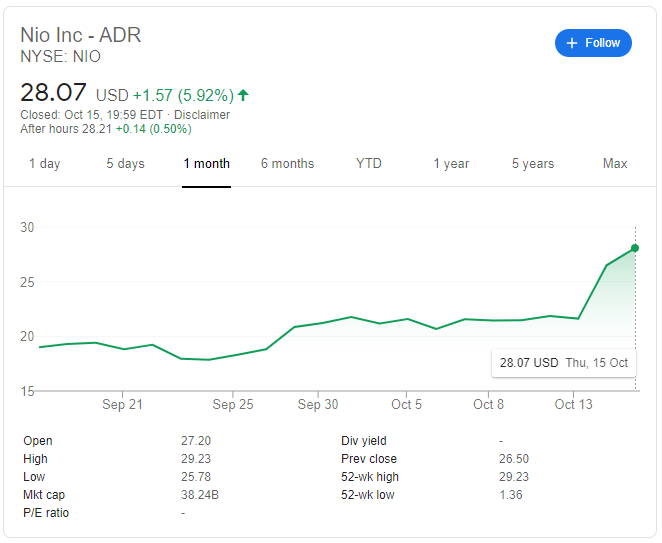Switch to the 1 day tab

(45, 164)
